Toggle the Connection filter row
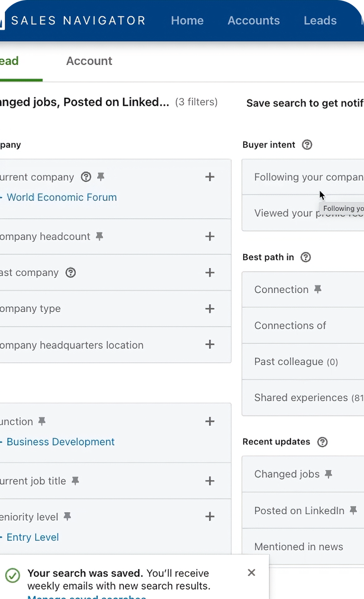This screenshot has width=364, height=599. 303,290
